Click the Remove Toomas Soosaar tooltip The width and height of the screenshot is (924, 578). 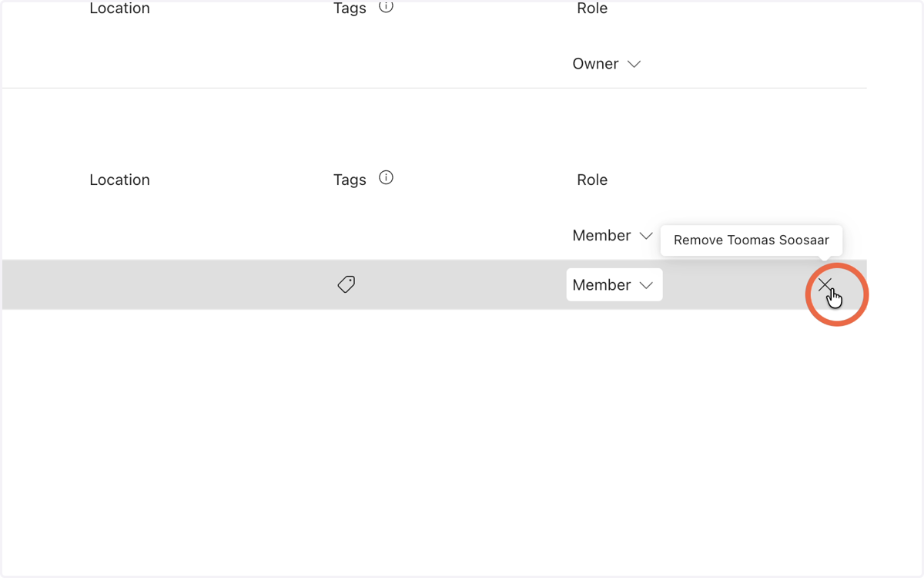click(x=752, y=240)
